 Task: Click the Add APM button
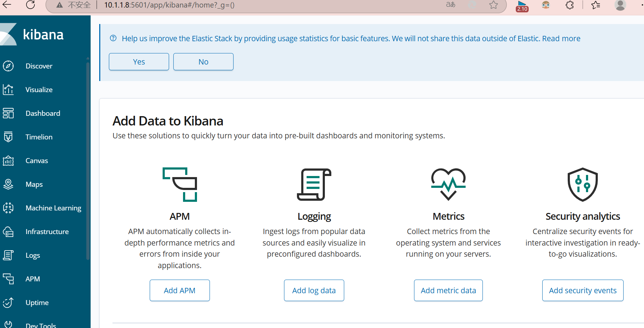pyautogui.click(x=180, y=290)
